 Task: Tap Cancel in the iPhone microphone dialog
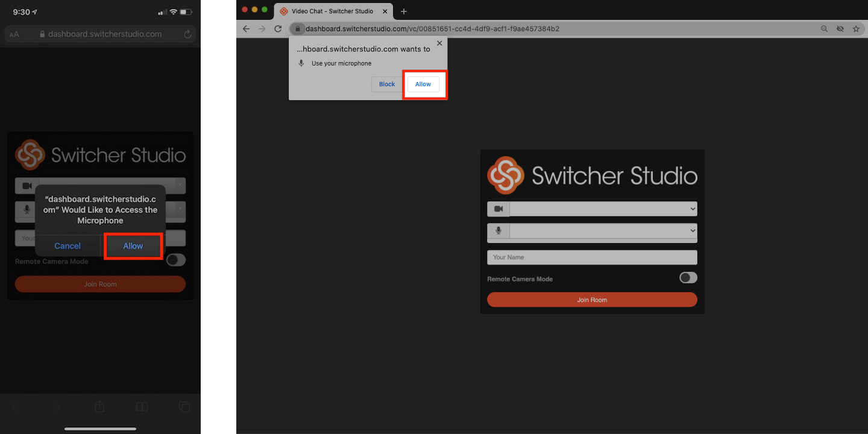coord(68,246)
